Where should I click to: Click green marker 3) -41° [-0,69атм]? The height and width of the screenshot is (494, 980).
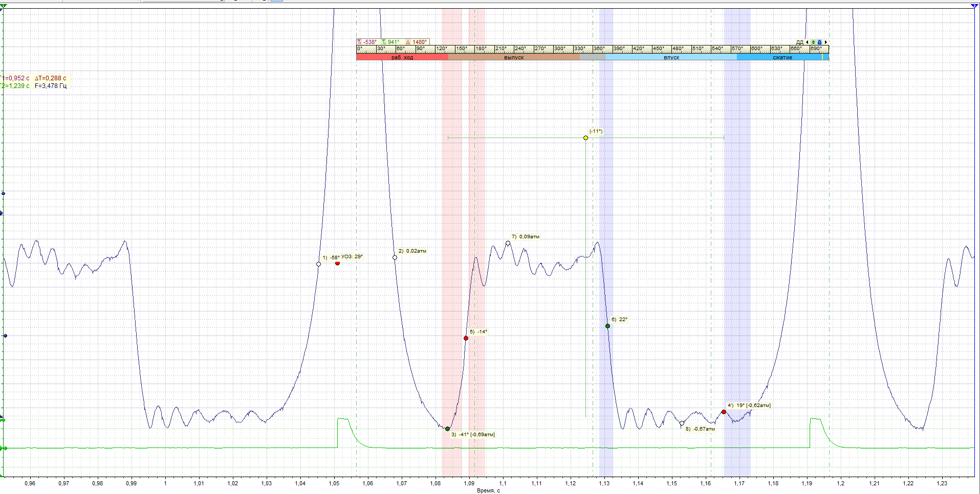[x=447, y=429]
